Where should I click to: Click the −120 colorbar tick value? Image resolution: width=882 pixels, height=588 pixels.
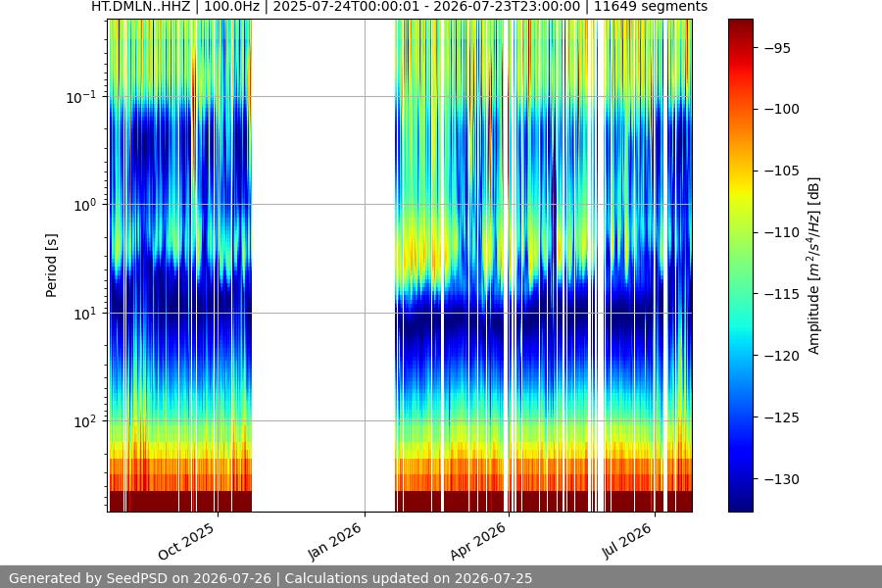point(782,356)
